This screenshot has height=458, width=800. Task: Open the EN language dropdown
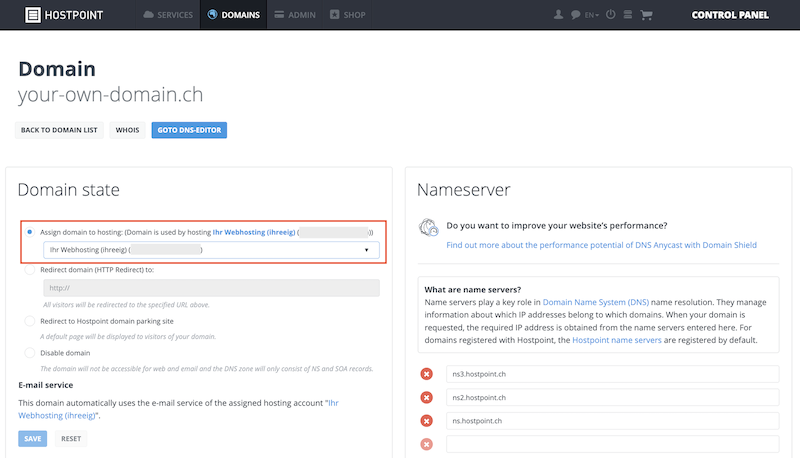(x=591, y=15)
